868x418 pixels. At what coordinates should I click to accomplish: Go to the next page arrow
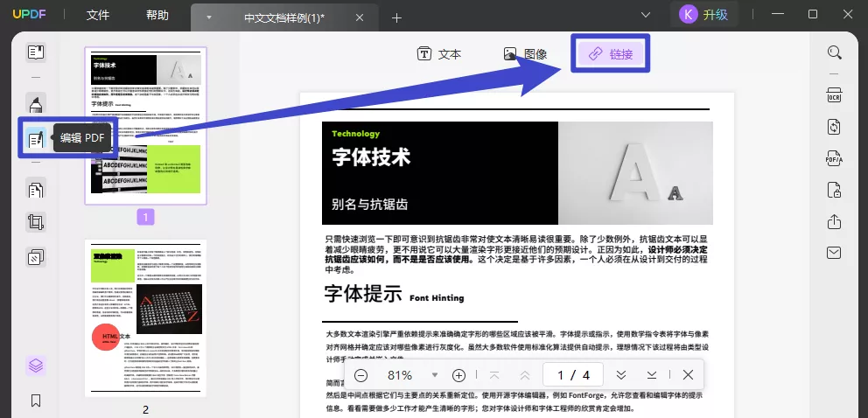coord(621,375)
